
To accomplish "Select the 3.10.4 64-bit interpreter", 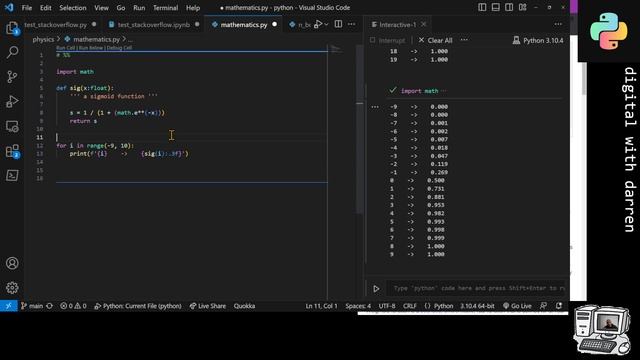I will (x=477, y=306).
